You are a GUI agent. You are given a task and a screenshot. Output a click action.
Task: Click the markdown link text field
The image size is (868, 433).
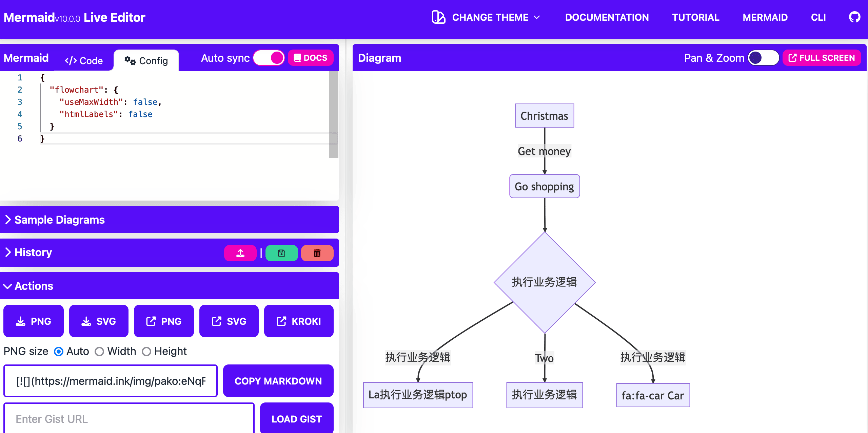pos(111,381)
